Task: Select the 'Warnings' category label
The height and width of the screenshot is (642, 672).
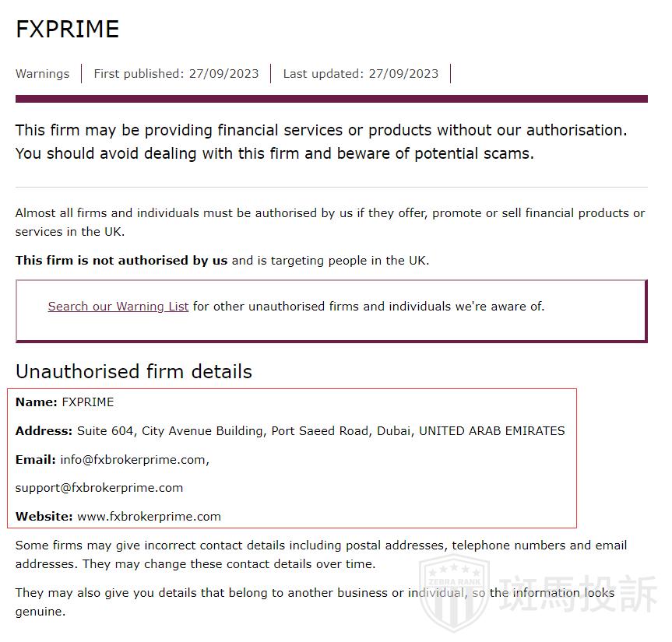Action: pos(42,74)
